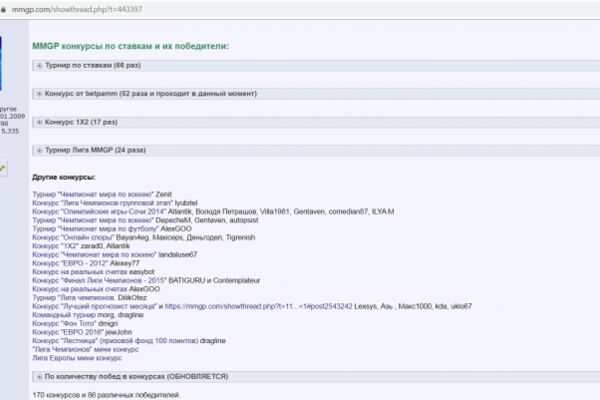Click the '170 конкурсов и 86 различных победителей' line
Viewport: 600px width, 400px height.
[106, 395]
